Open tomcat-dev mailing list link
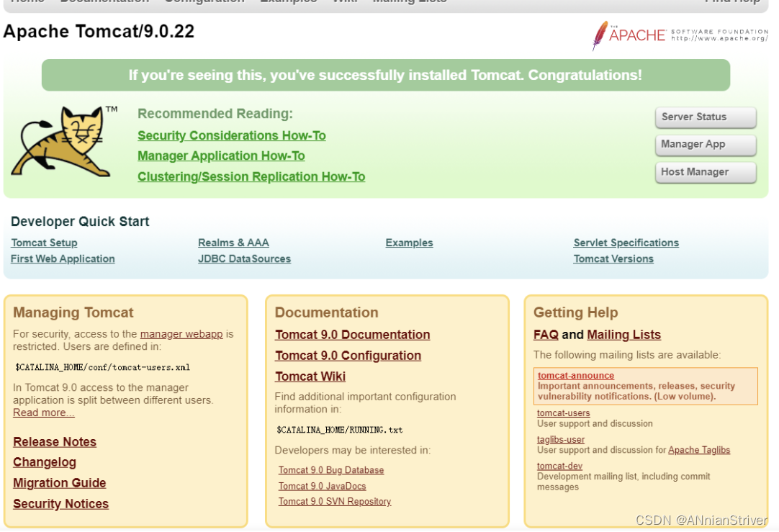The width and height of the screenshot is (779, 532). point(559,466)
